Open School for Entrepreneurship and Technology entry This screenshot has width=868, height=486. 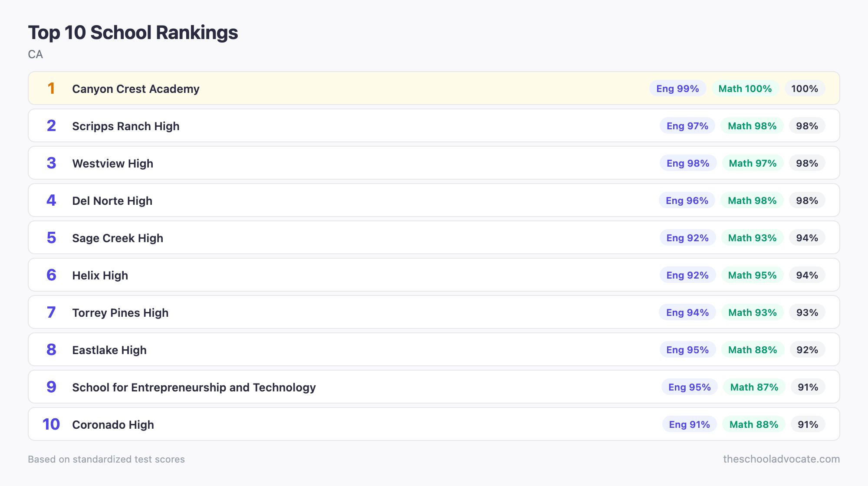pyautogui.click(x=194, y=387)
